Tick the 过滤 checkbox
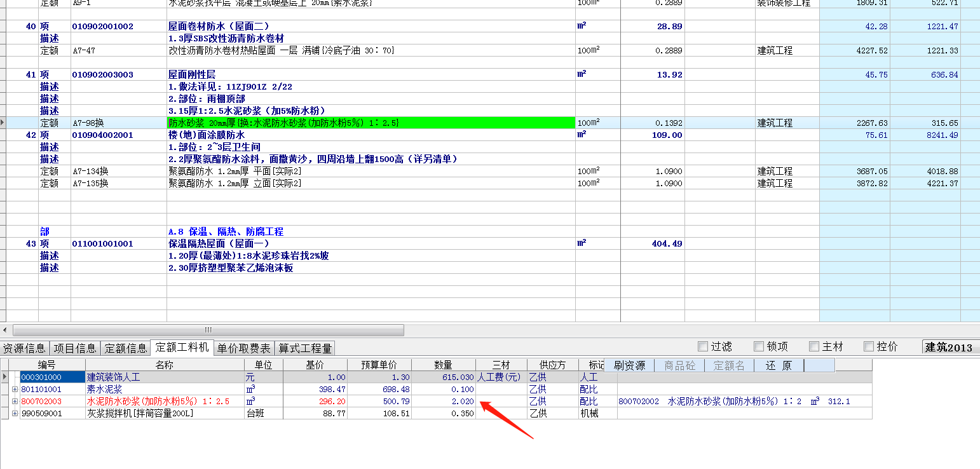980x469 pixels. (702, 346)
